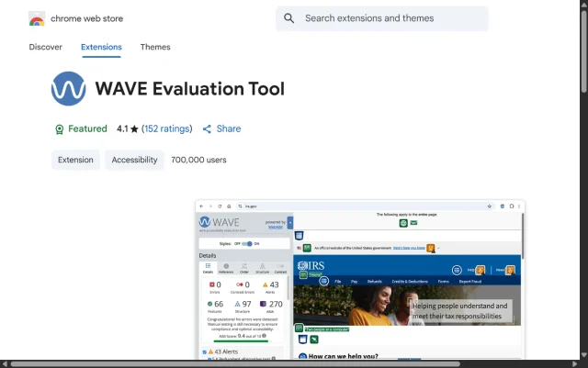The height and width of the screenshot is (368, 588).
Task: Click the Featured label text
Action: 87,128
